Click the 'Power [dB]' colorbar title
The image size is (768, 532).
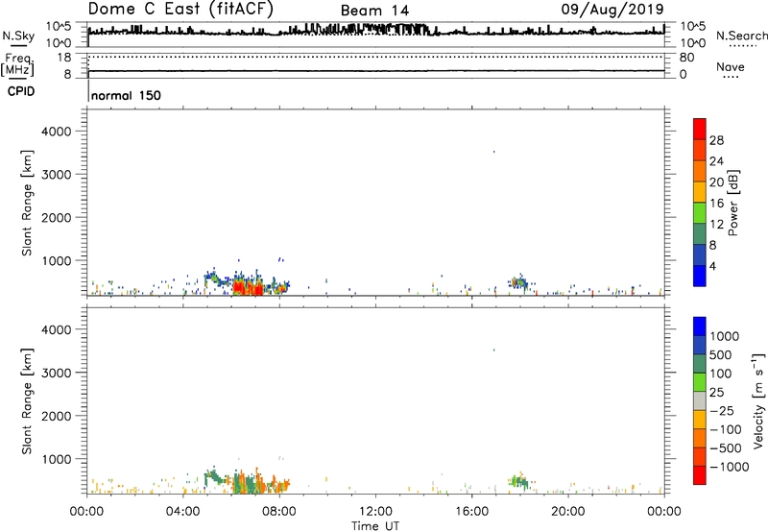pos(733,203)
